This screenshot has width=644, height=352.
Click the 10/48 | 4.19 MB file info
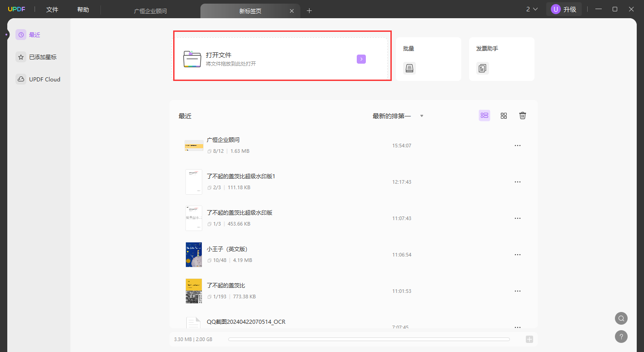pos(230,260)
